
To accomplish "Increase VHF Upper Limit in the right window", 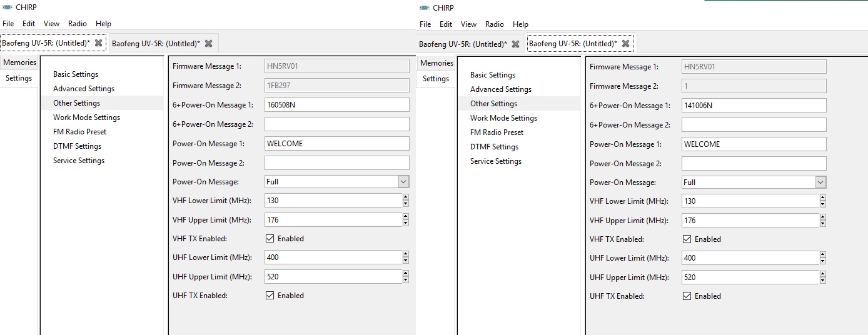I will [x=823, y=217].
